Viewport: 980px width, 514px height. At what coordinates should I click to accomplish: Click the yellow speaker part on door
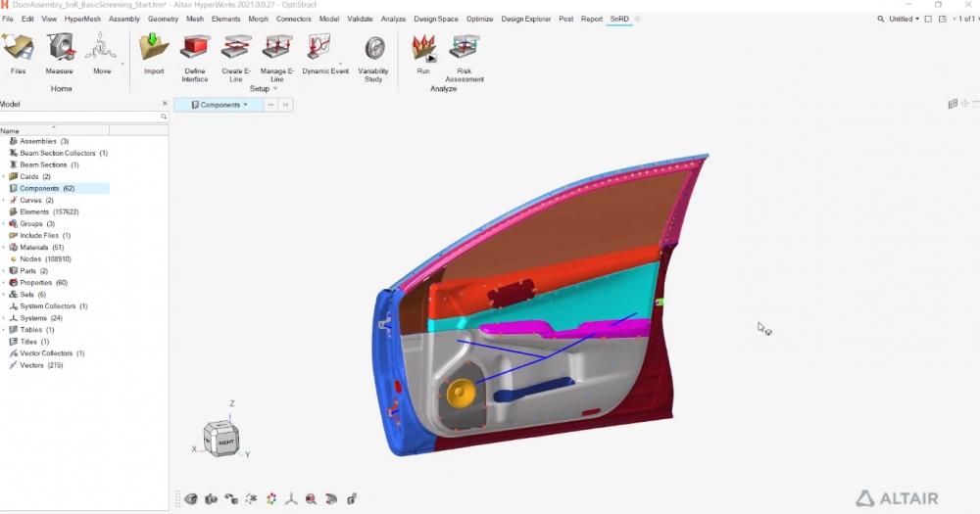coord(461,393)
